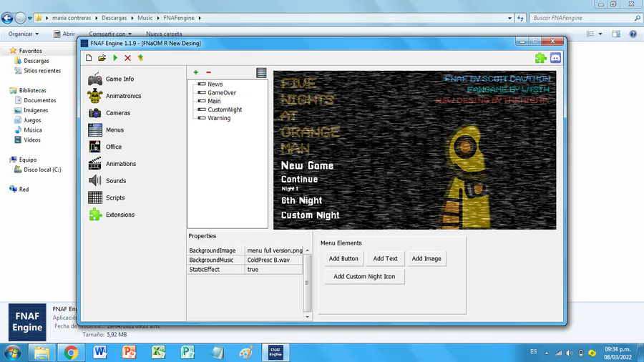644x362 pixels.
Task: Click the properties scrollbar down arrow
Action: click(307, 317)
